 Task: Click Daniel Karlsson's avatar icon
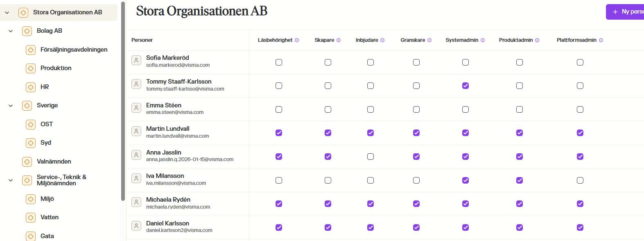click(x=136, y=226)
